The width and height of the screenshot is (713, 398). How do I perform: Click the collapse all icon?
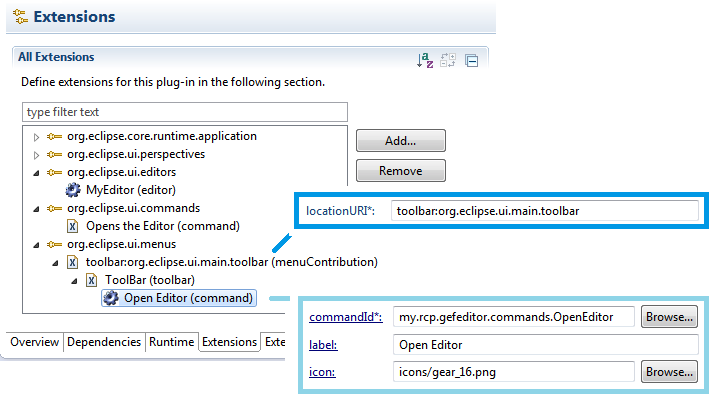tap(472, 60)
